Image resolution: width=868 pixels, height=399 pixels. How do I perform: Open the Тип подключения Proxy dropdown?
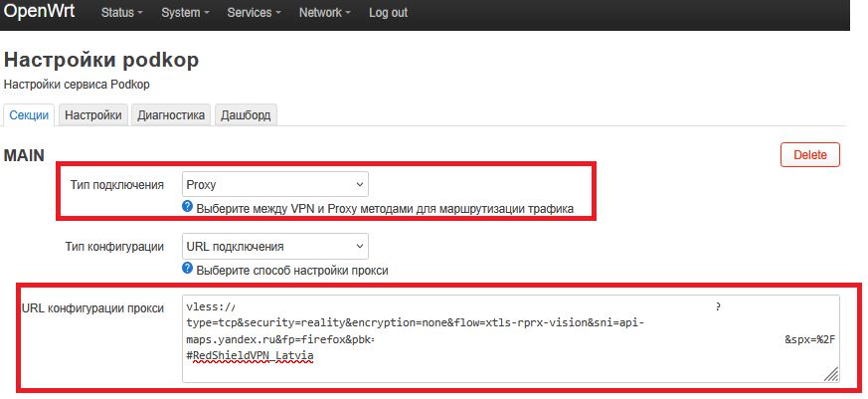pyautogui.click(x=274, y=185)
